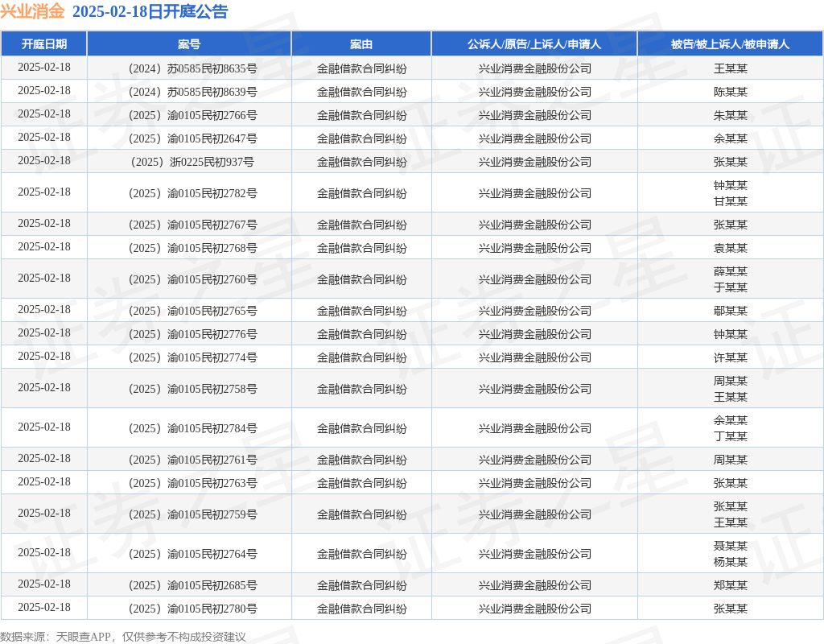
Task: Select the 案号 column header
Action: 189,44
